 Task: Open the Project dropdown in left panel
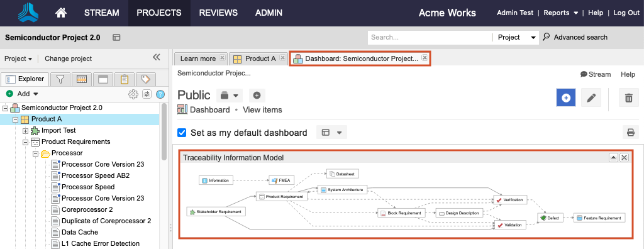[18, 58]
